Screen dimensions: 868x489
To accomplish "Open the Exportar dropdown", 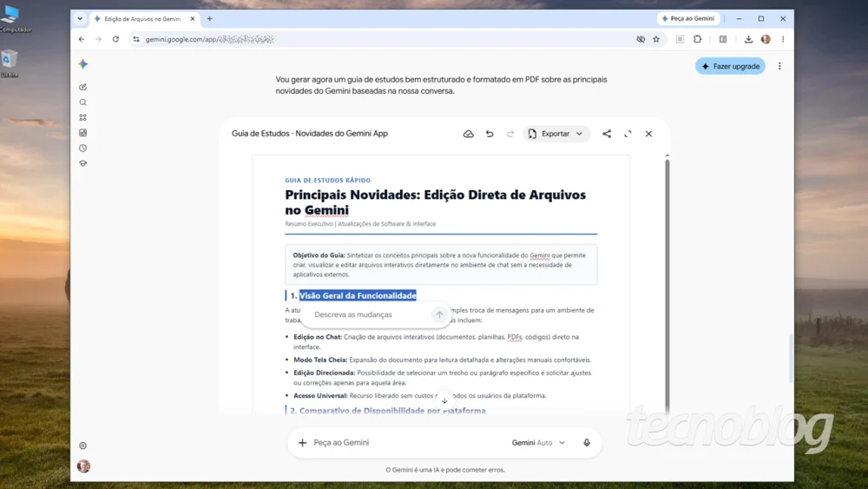I will point(556,134).
